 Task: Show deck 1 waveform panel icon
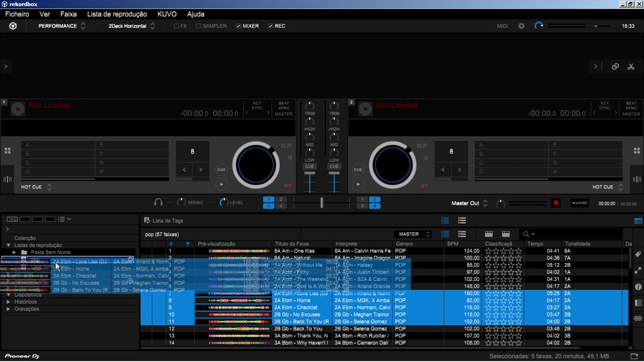pos(8,179)
